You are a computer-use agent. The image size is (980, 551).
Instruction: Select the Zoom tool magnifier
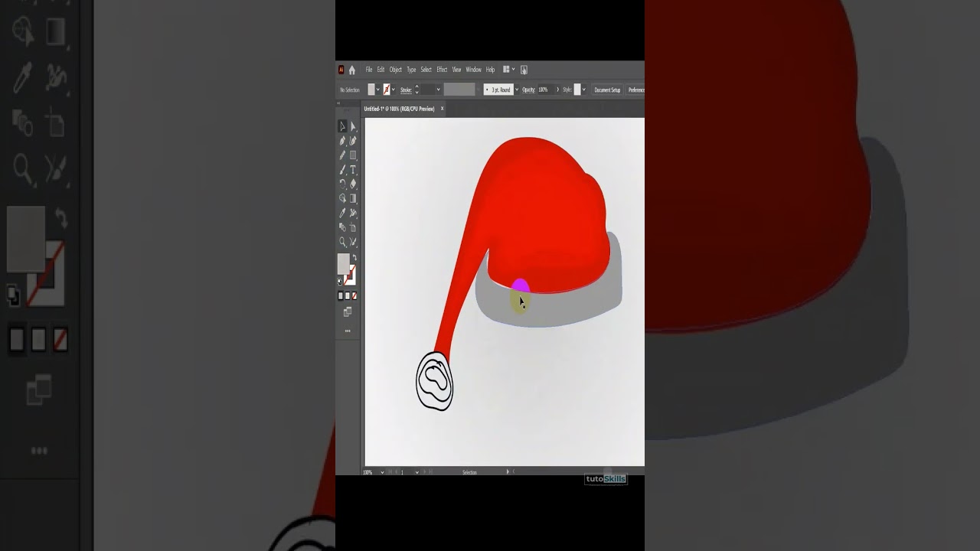[x=342, y=242]
